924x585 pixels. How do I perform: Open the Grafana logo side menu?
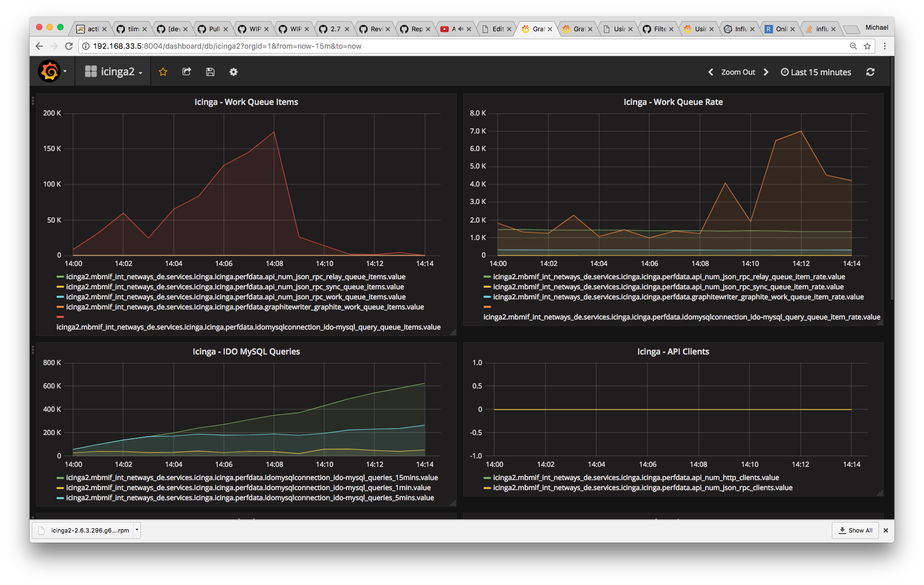click(x=49, y=72)
